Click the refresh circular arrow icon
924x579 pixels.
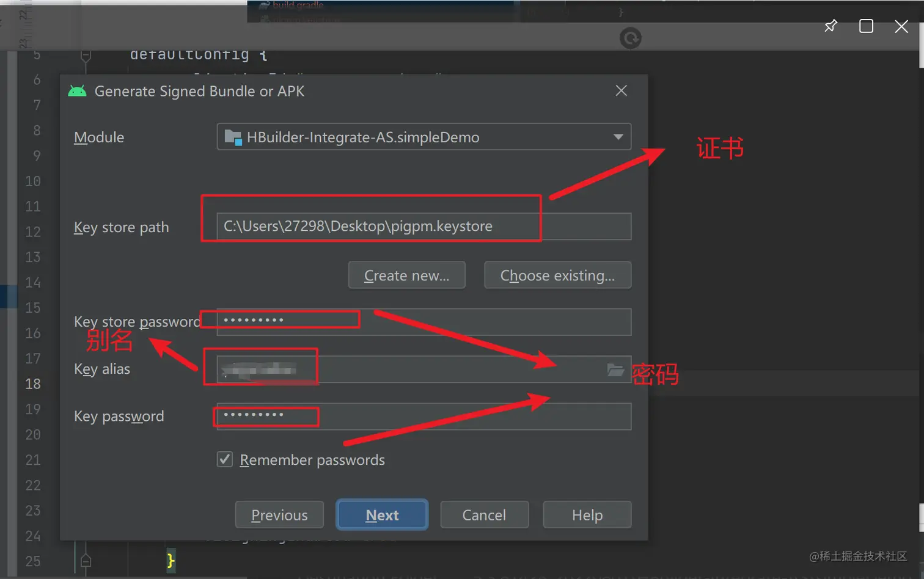(631, 38)
